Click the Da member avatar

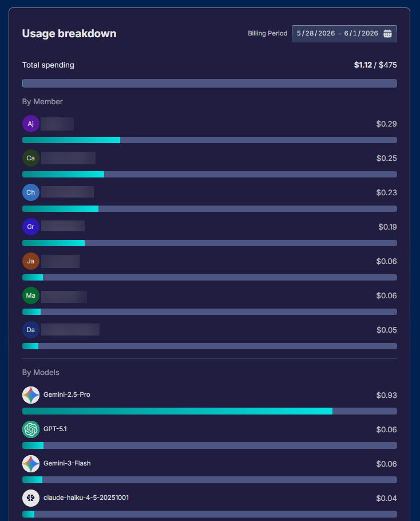tap(31, 330)
